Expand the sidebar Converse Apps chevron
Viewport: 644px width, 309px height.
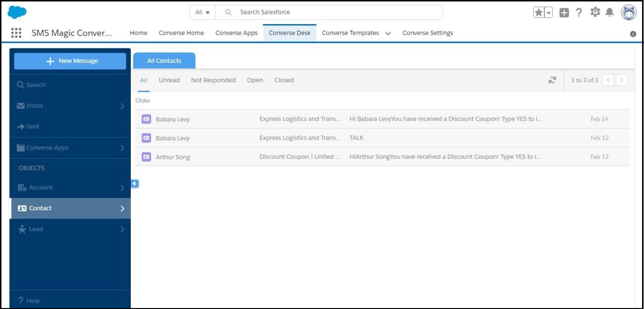pyautogui.click(x=122, y=148)
